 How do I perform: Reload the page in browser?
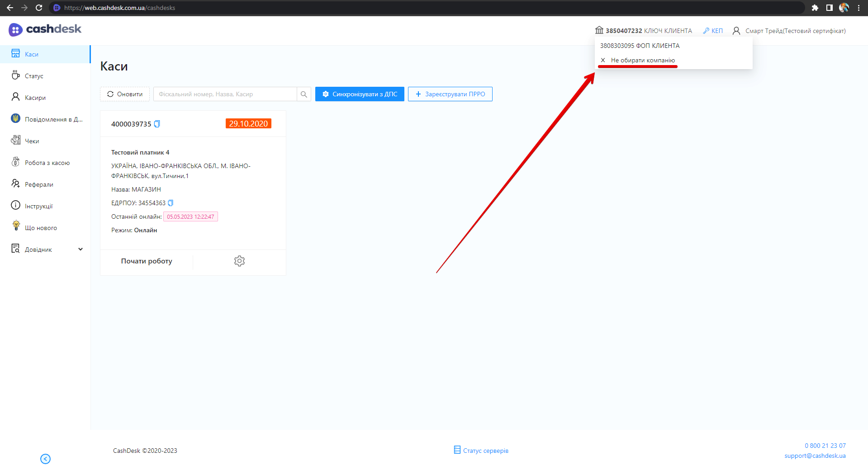pyautogui.click(x=39, y=8)
